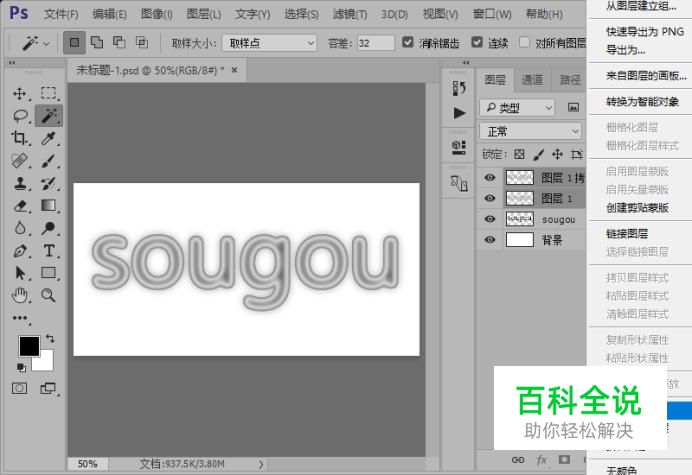This screenshot has height=475, width=692.
Task: Select the Rectangle shape tool
Action: [x=48, y=273]
